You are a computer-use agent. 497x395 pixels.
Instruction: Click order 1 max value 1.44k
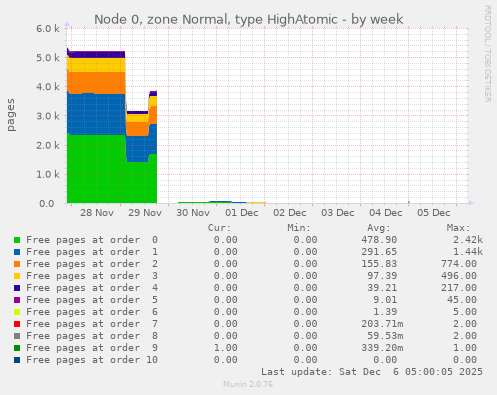pos(468,252)
